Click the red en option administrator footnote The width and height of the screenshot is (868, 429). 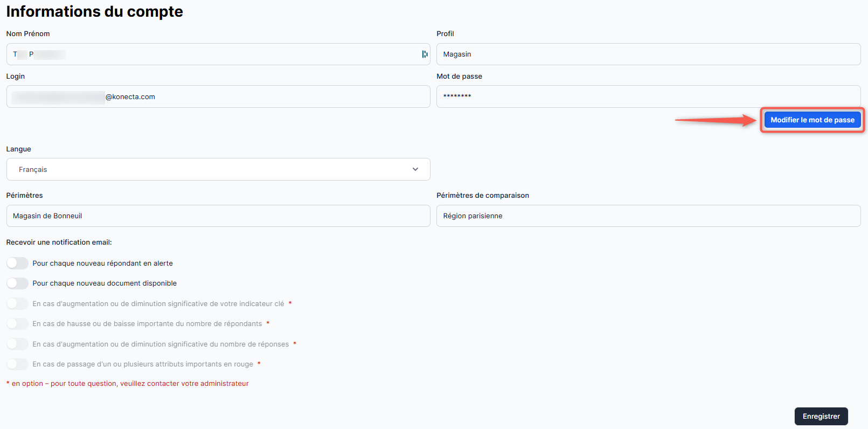pyautogui.click(x=128, y=384)
